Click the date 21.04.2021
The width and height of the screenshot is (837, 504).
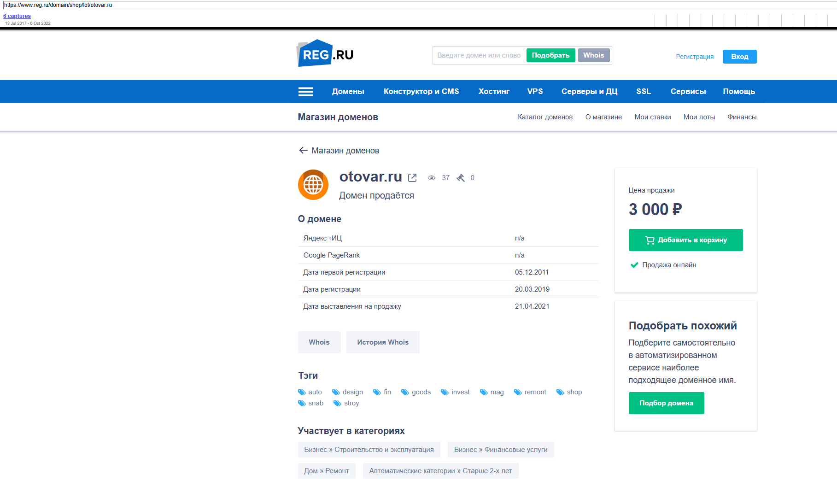[x=532, y=306]
